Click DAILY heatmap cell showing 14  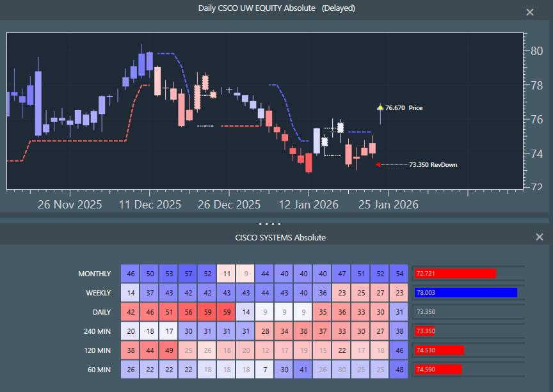click(246, 312)
